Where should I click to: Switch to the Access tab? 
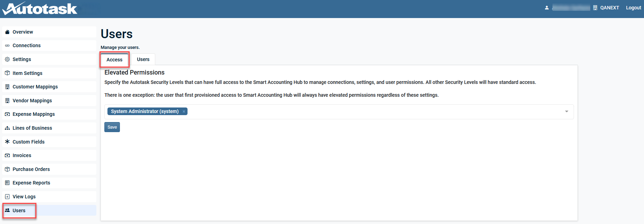[114, 60]
